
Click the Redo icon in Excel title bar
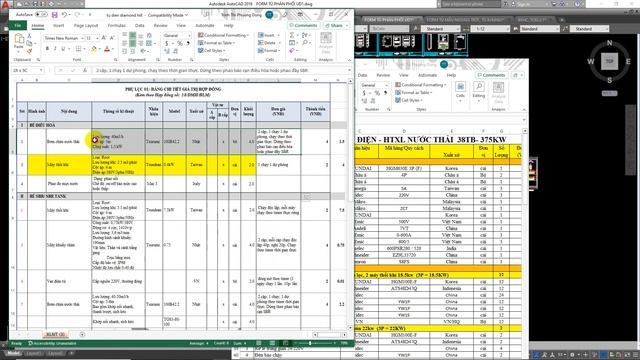point(77,15)
